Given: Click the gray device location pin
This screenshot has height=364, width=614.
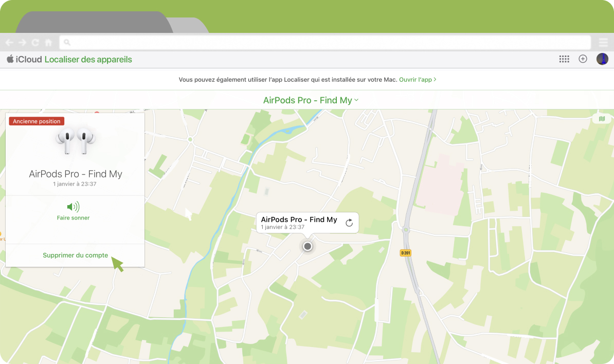Looking at the screenshot, I should pyautogui.click(x=308, y=246).
